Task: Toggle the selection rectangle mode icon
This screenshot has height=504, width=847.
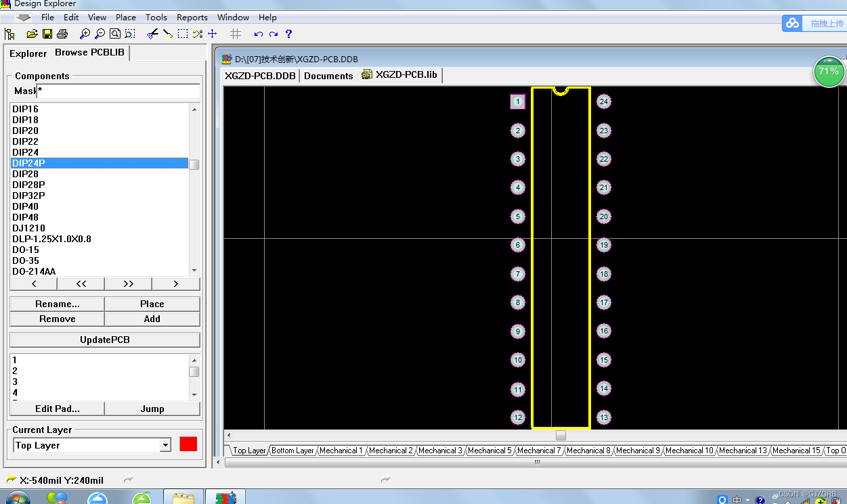Action: pyautogui.click(x=183, y=34)
